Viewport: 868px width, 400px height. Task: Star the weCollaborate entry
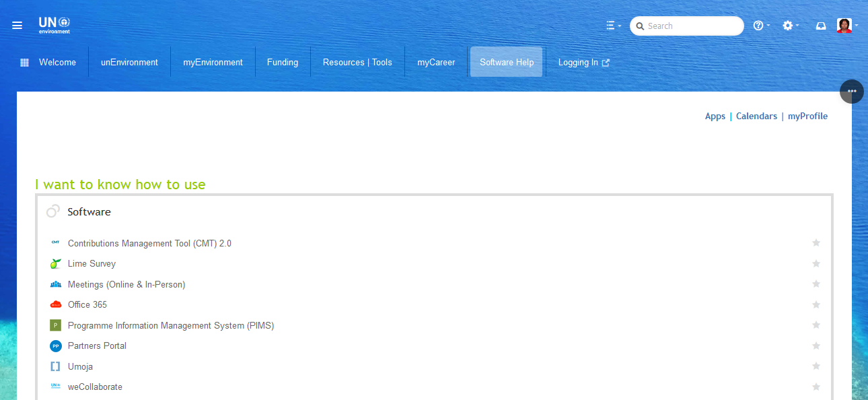[816, 387]
